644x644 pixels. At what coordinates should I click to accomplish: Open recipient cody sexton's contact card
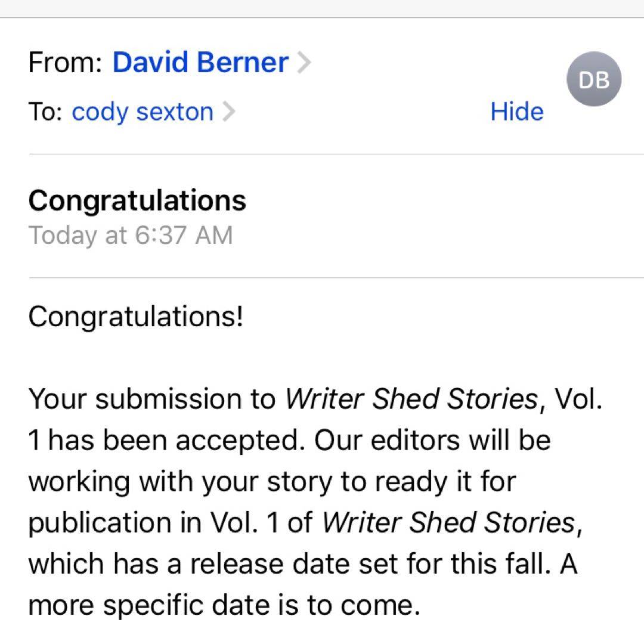coord(143,112)
